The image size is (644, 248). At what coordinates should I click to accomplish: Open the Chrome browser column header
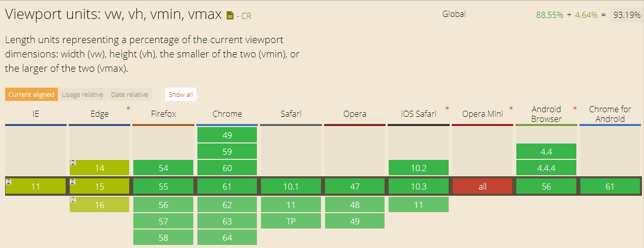[x=227, y=114]
